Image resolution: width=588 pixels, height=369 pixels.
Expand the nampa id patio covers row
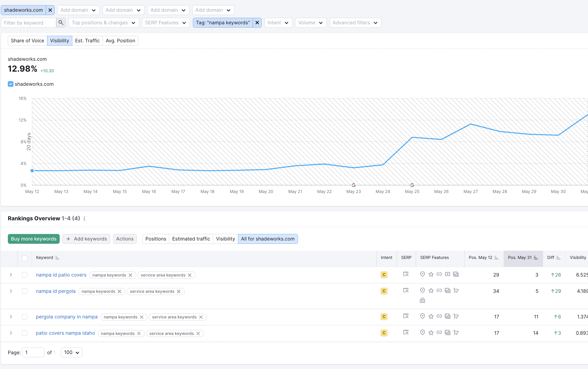11,275
